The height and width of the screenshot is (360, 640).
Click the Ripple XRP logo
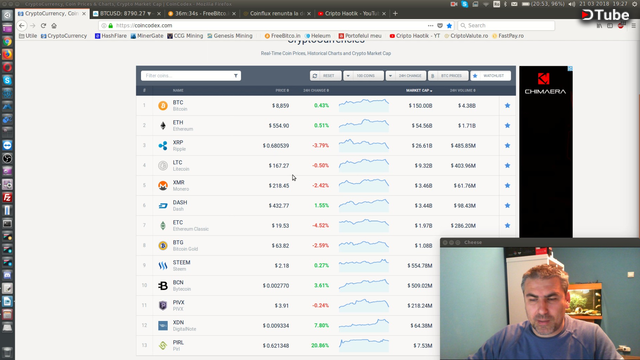[x=163, y=146]
